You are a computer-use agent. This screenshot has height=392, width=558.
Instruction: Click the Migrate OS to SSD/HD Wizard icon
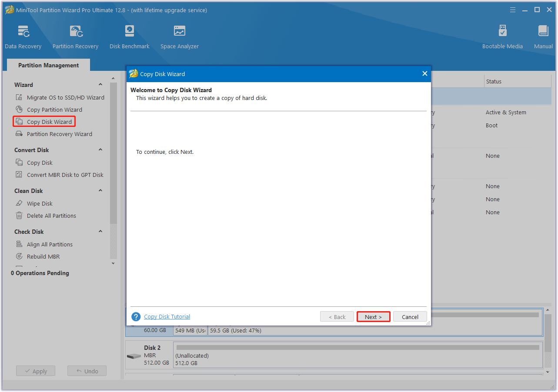(x=19, y=97)
